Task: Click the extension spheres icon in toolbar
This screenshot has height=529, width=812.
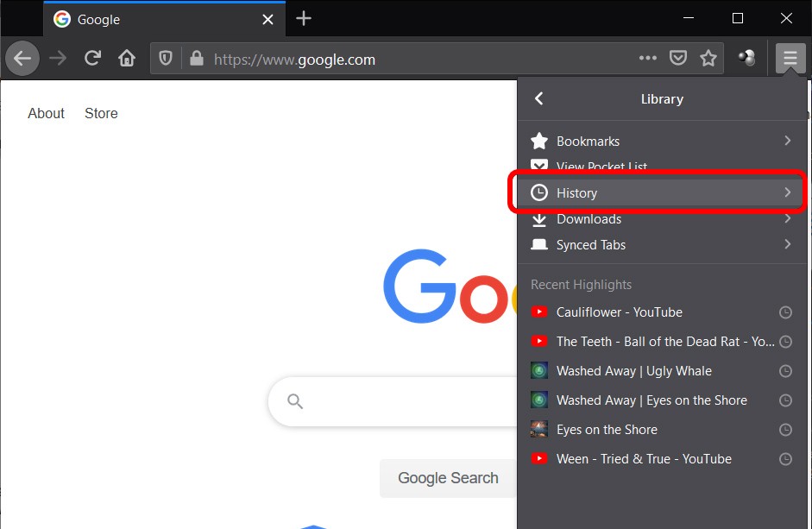Action: 746,58
